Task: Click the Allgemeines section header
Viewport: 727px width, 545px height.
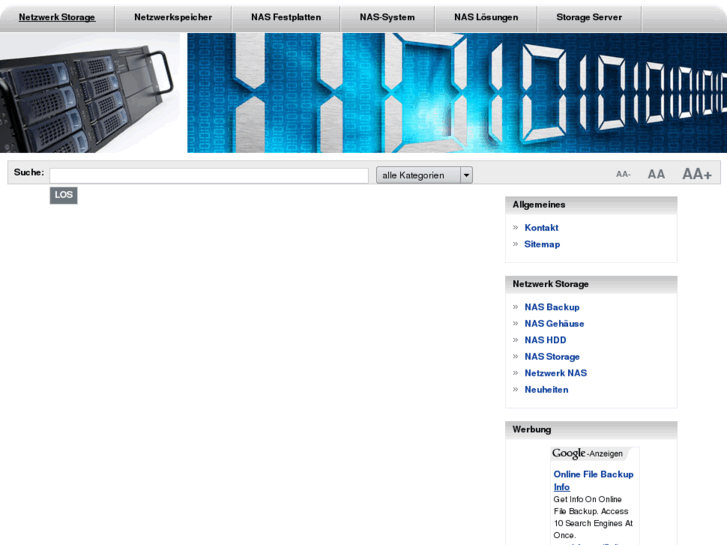Action: pyautogui.click(x=591, y=205)
